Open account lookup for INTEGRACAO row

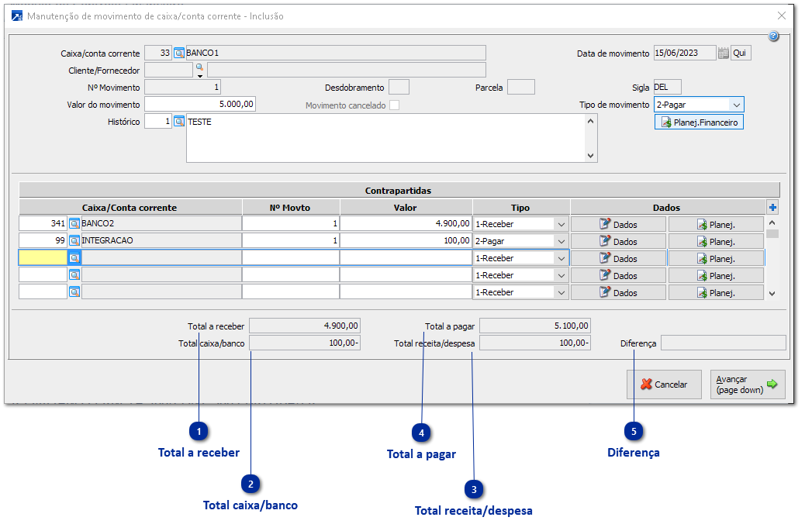(x=74, y=241)
